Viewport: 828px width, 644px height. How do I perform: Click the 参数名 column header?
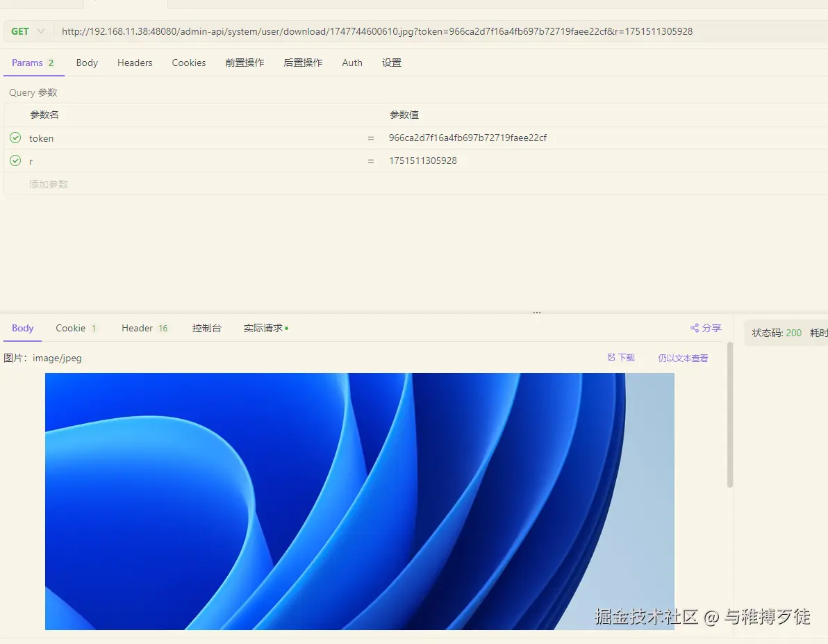(44, 115)
